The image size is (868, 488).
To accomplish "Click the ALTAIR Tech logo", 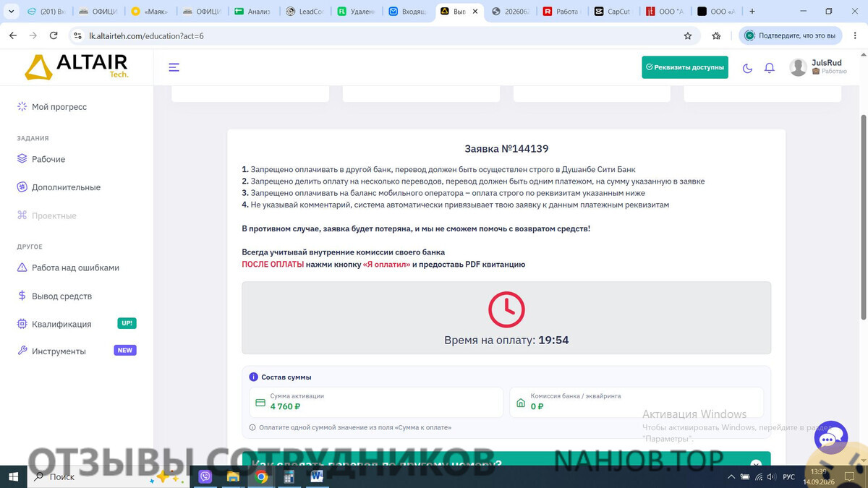I will pyautogui.click(x=77, y=67).
